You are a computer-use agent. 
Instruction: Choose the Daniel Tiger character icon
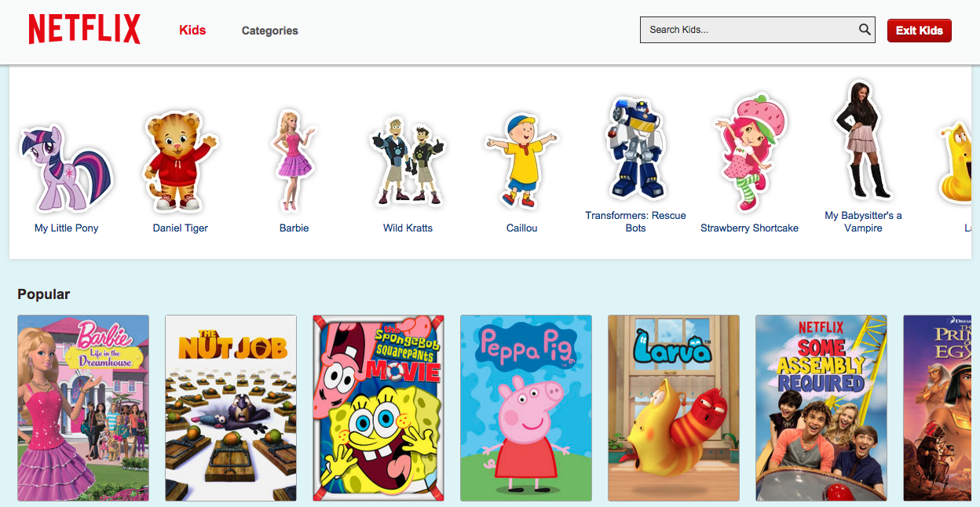tap(180, 162)
